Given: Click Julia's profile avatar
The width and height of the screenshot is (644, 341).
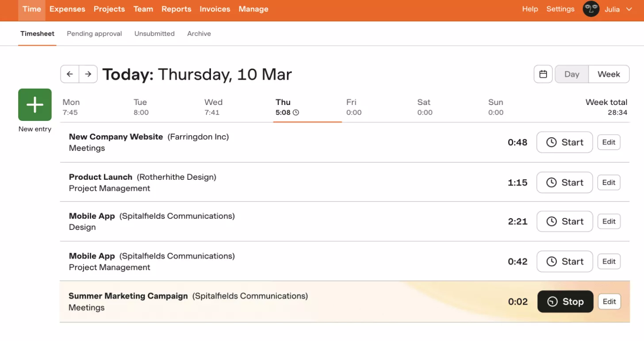Looking at the screenshot, I should point(590,9).
